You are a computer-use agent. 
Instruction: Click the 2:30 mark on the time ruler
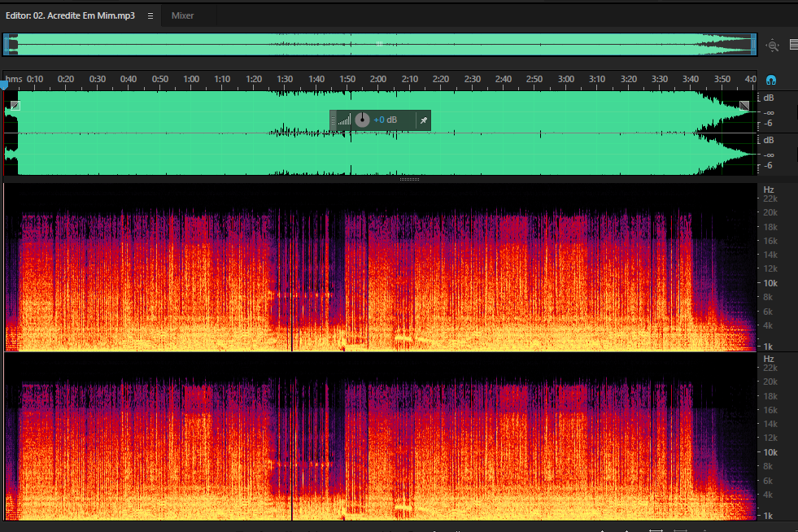point(473,79)
